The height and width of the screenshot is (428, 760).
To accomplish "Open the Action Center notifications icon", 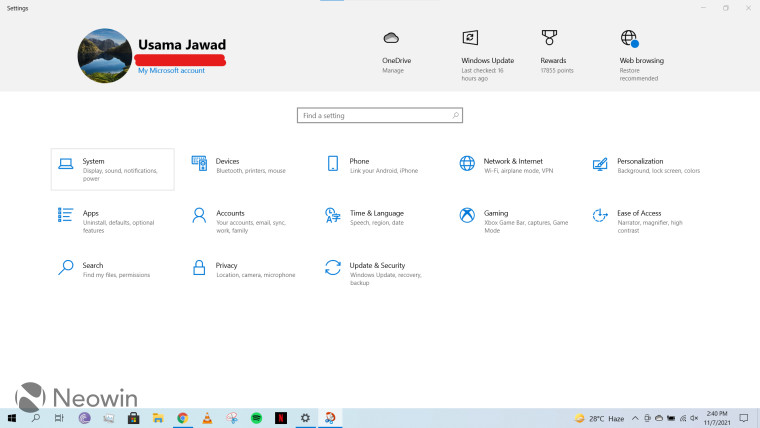I will click(x=744, y=418).
